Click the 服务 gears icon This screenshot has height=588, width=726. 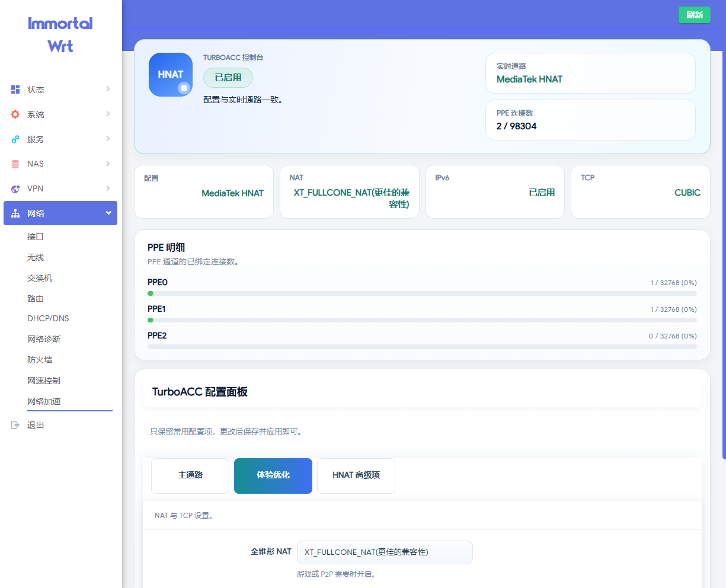pos(15,139)
